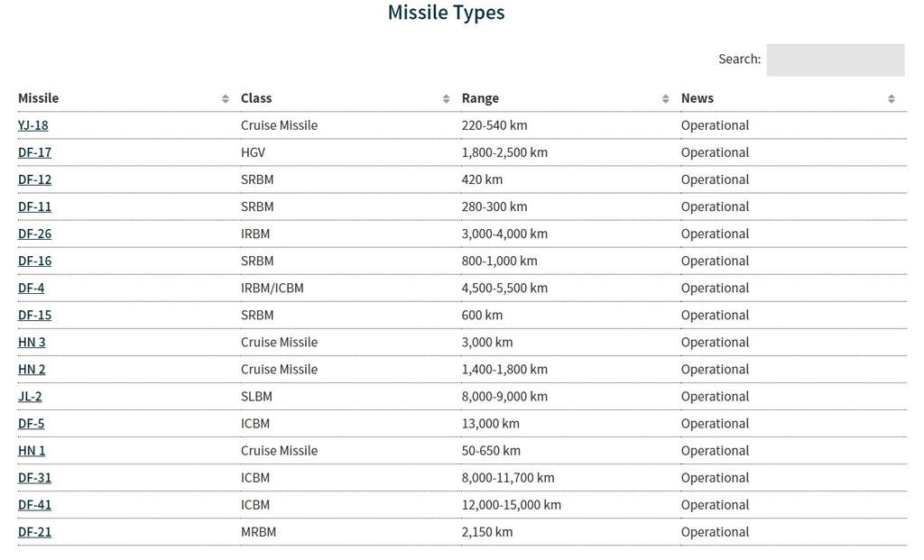Open the DF-15 missile link
Image resolution: width=924 pixels, height=560 pixels.
coord(34,315)
